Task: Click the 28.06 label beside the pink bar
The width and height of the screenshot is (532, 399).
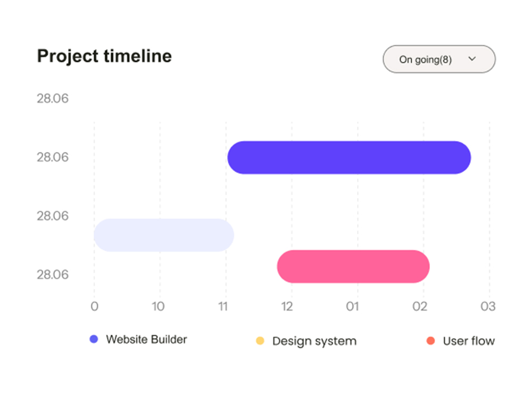Action: (x=53, y=274)
